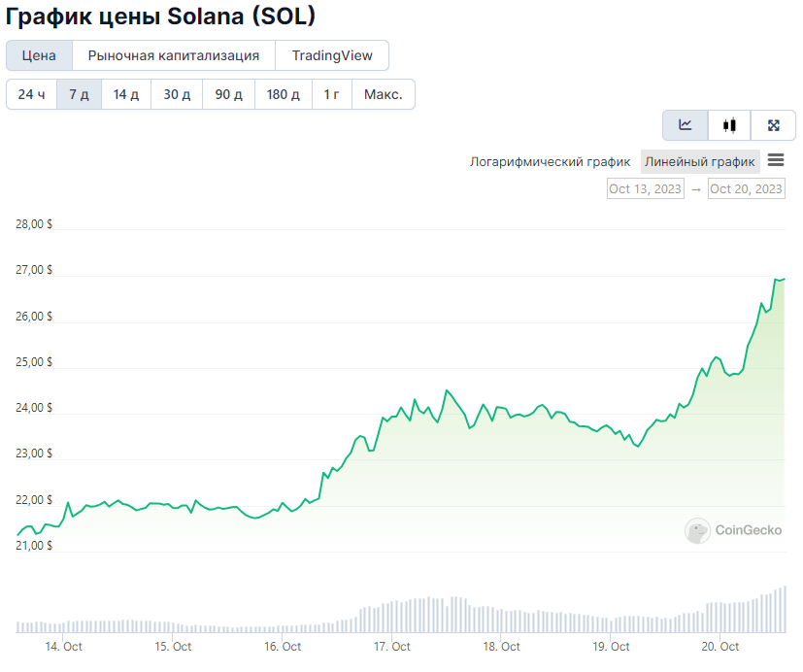Select the 30 д range button
The height and width of the screenshot is (672, 803).
click(x=177, y=94)
